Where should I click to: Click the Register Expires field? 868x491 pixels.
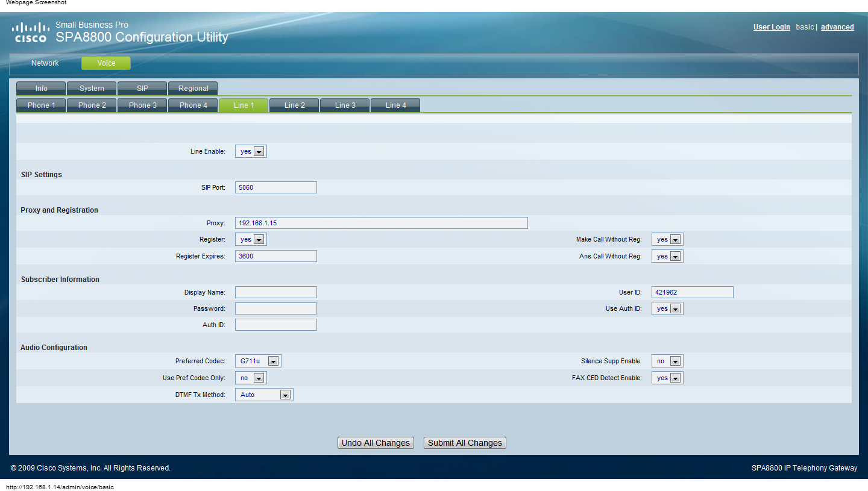(276, 256)
